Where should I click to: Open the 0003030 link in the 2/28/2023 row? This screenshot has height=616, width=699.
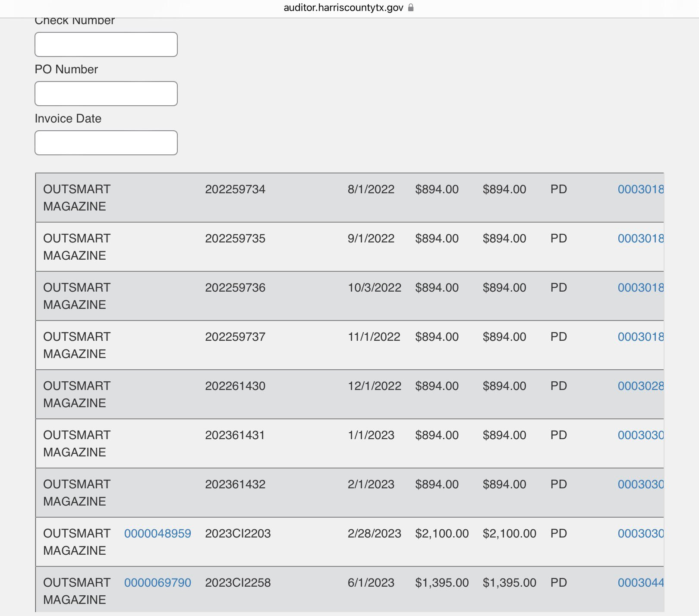641,534
